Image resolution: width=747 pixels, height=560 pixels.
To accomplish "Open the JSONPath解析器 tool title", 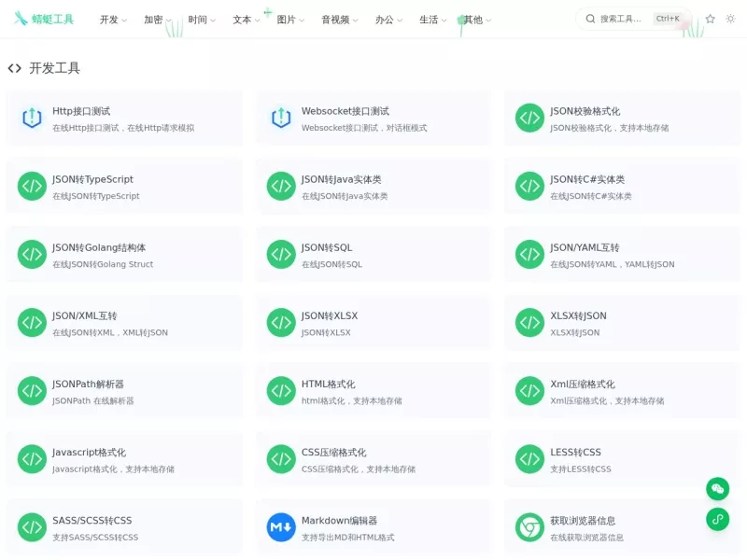I will (88, 385).
